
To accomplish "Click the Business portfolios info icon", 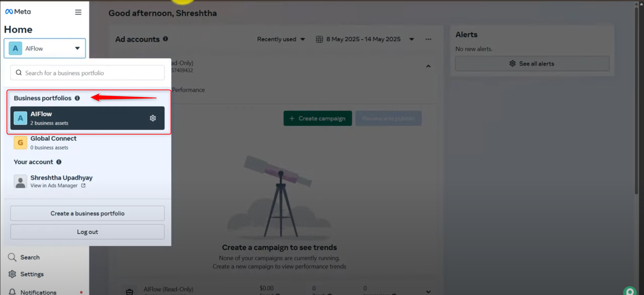I will (77, 98).
